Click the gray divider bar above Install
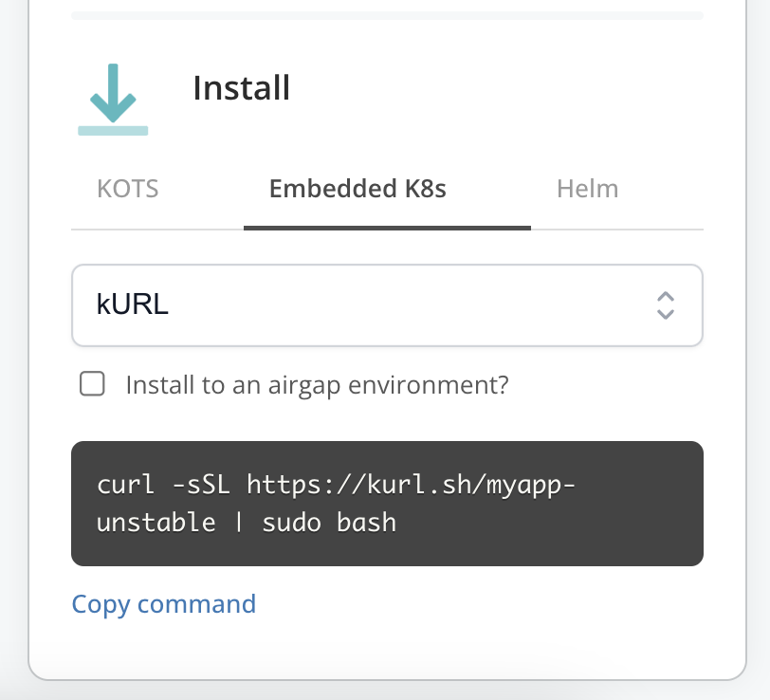This screenshot has width=770, height=700. point(387,15)
